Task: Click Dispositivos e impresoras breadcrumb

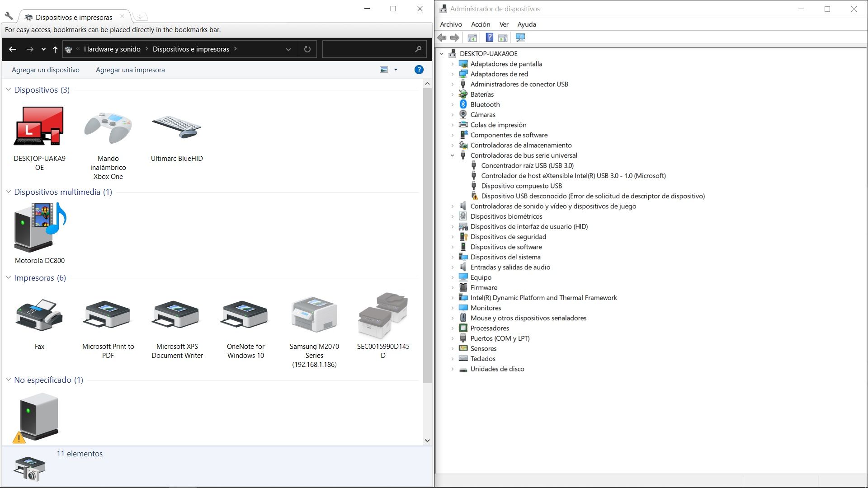Action: coord(191,49)
